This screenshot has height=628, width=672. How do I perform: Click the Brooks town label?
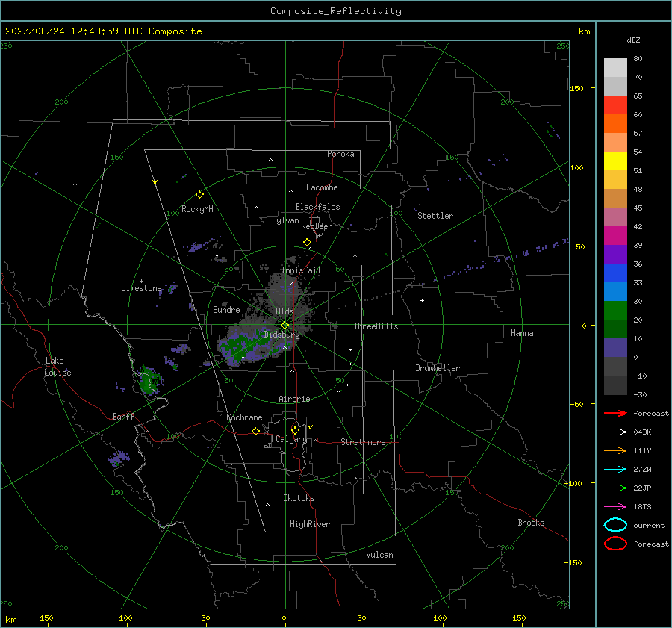point(531,523)
